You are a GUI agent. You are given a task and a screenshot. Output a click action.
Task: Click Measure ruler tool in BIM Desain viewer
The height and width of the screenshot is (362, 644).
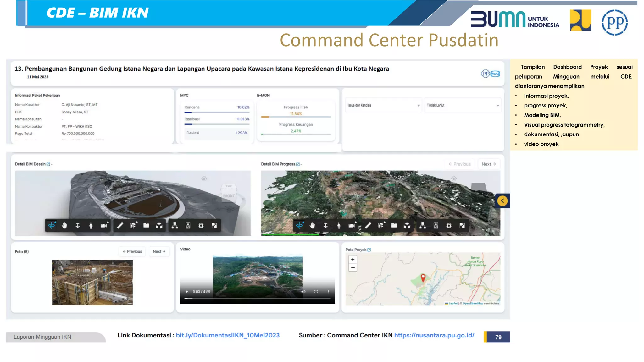[120, 226]
